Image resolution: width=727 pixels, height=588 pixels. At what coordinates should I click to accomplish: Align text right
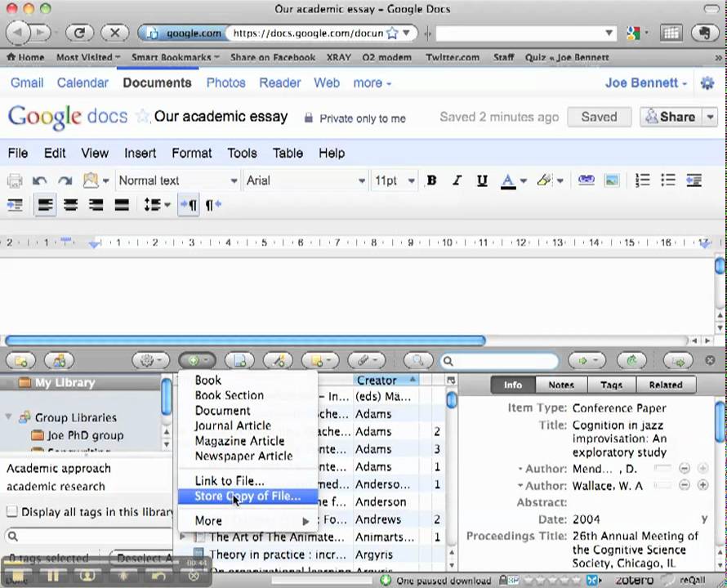click(x=96, y=204)
